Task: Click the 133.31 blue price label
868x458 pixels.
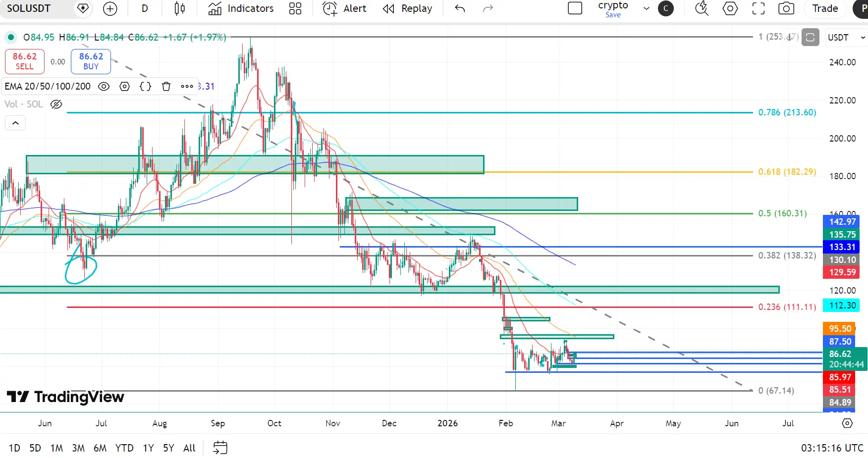Action: tap(841, 247)
